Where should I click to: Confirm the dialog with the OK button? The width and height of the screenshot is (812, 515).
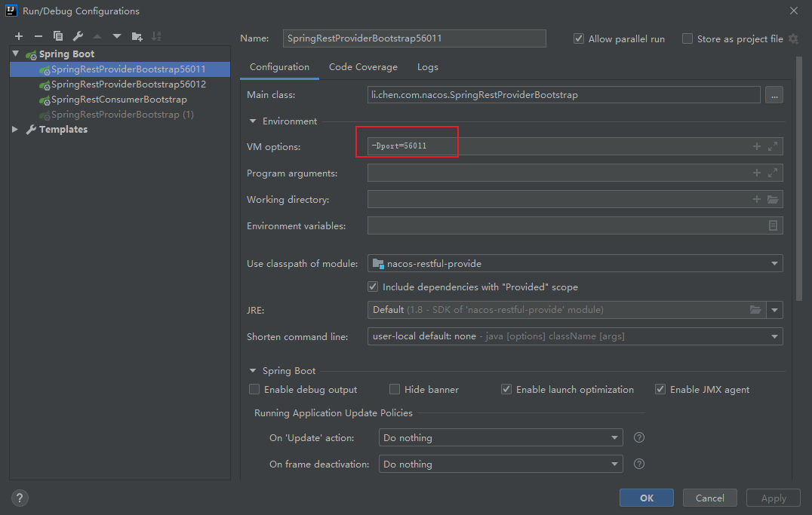[646, 498]
